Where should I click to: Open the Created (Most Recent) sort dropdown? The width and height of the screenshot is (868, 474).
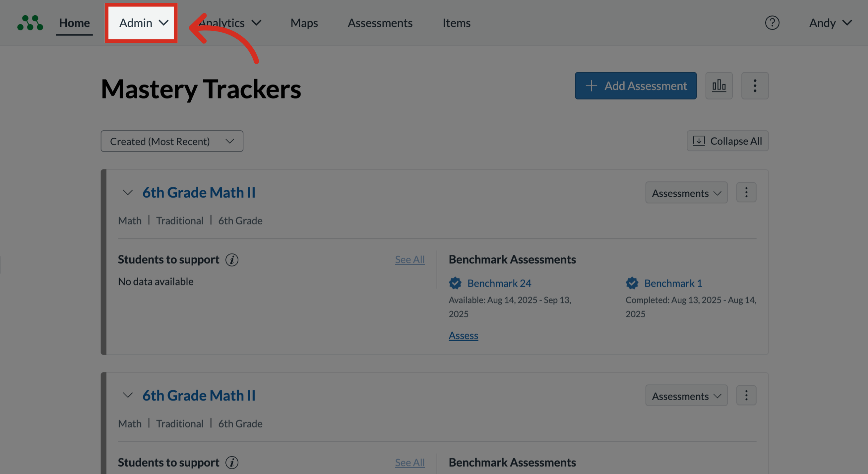[x=172, y=141]
